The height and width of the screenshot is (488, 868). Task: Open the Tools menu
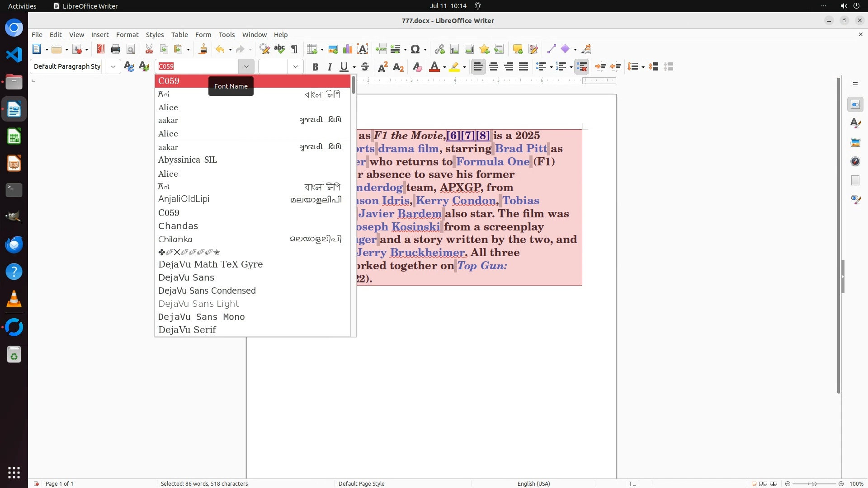[x=226, y=34]
